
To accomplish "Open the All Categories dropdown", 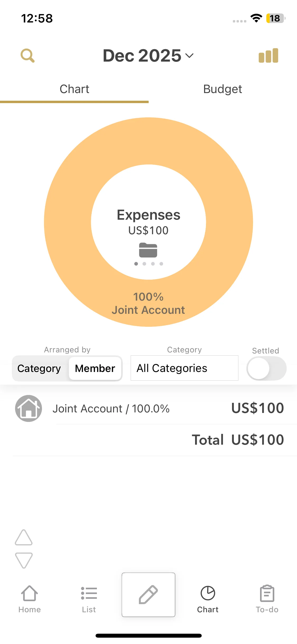I will [x=184, y=368].
